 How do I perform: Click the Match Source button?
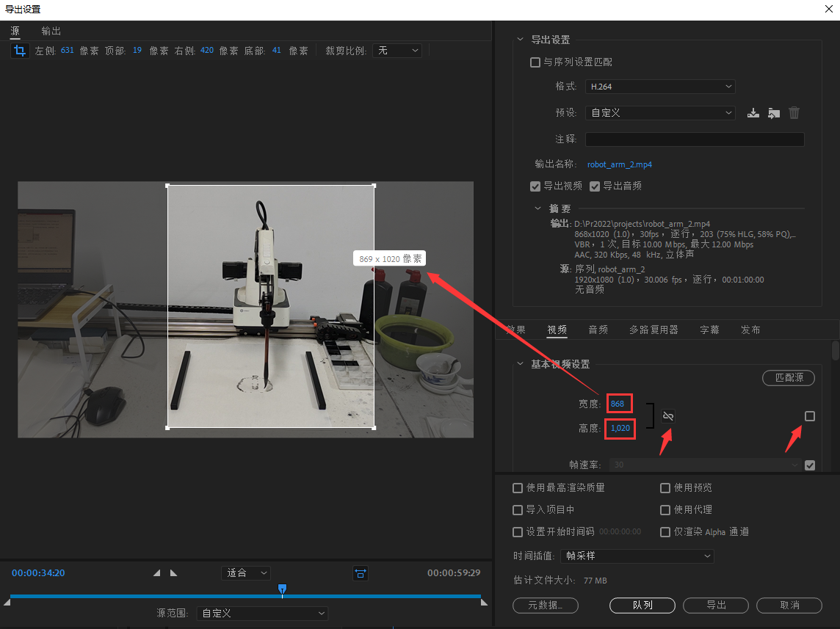(789, 377)
